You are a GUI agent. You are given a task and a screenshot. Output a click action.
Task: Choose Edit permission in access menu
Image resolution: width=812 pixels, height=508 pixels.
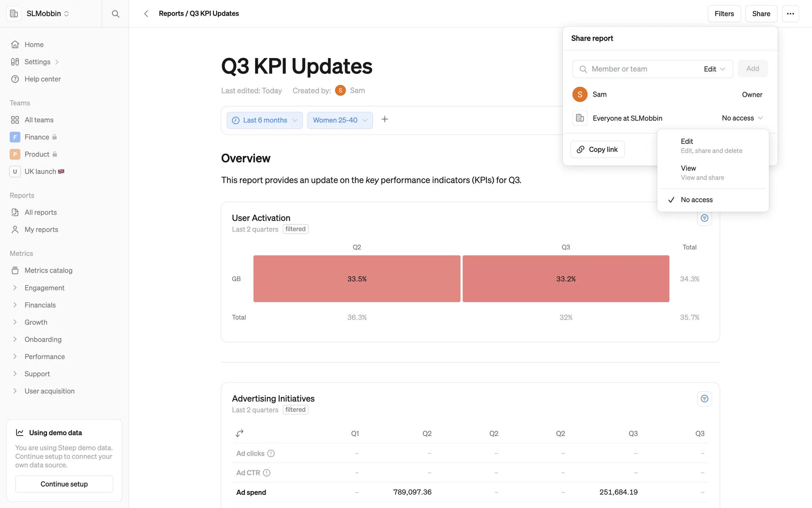coord(711,146)
